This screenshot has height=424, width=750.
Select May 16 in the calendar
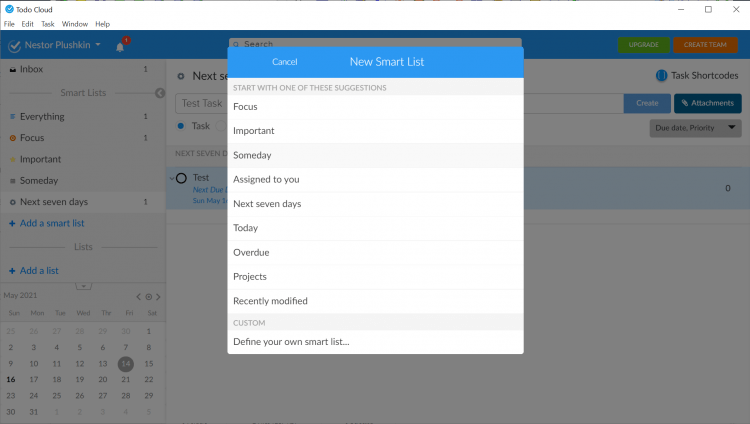(11, 379)
